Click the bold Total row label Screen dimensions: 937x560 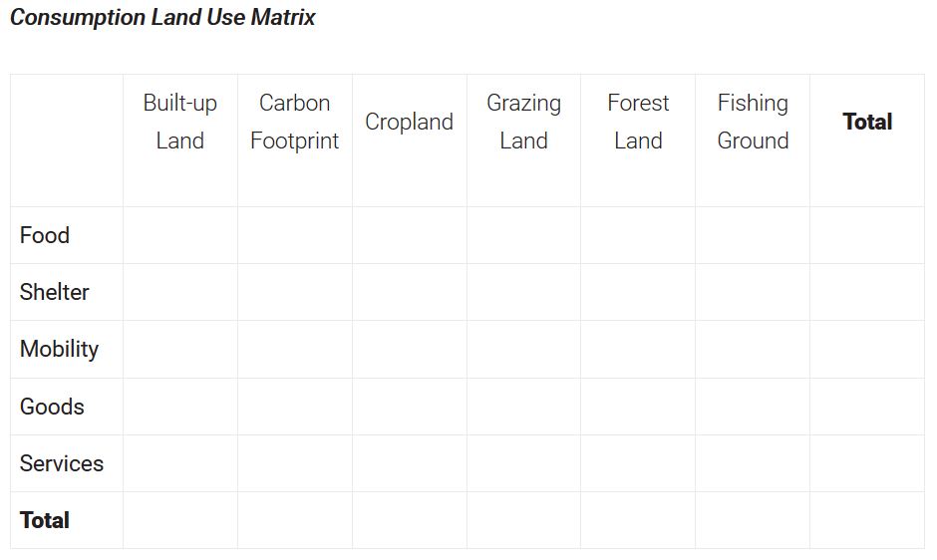point(45,520)
